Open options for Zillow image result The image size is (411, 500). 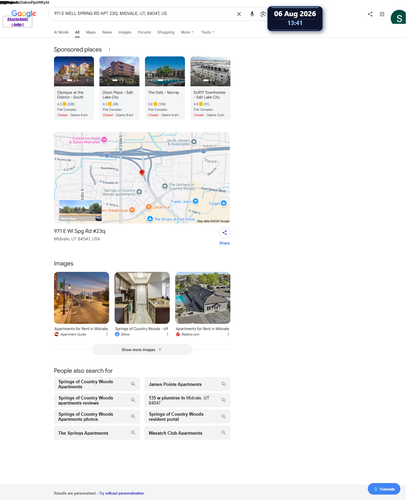[x=167, y=334]
